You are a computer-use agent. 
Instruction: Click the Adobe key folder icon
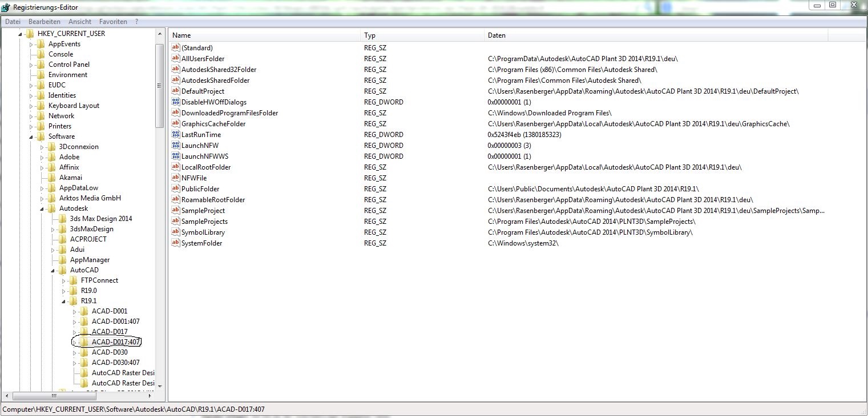[x=52, y=157]
